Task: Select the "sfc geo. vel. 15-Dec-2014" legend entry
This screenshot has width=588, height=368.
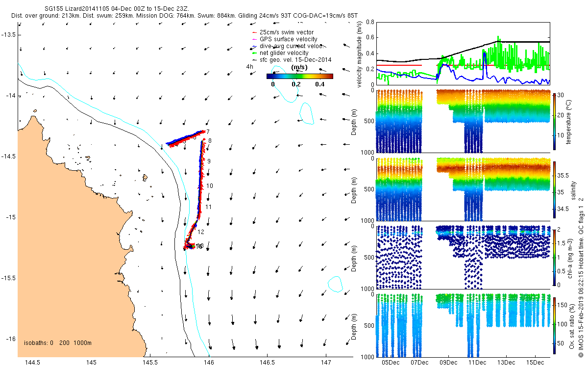Action: pyautogui.click(x=295, y=60)
